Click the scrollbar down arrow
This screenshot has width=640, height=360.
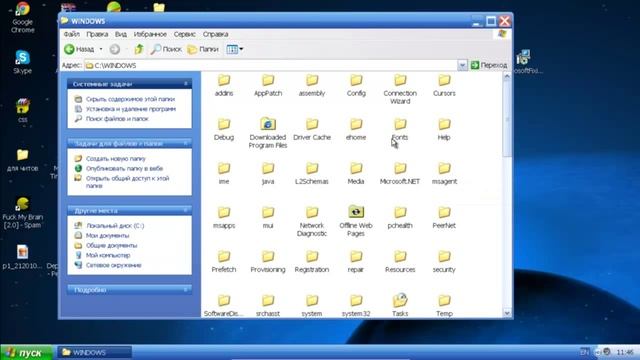(x=507, y=313)
